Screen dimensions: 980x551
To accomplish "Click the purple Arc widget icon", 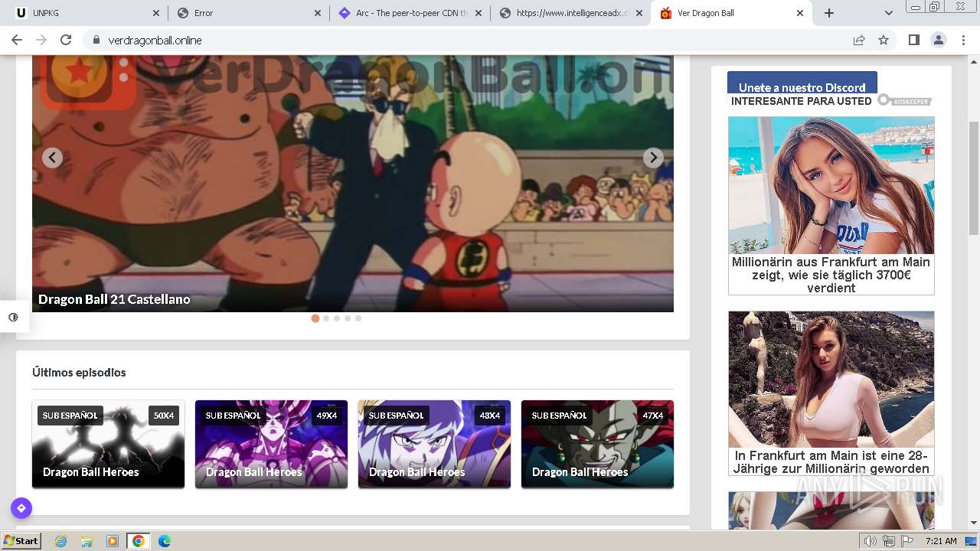I will pyautogui.click(x=21, y=508).
